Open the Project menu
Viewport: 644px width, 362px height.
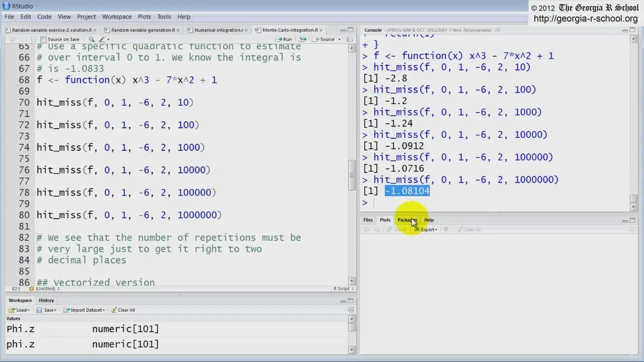click(x=87, y=17)
